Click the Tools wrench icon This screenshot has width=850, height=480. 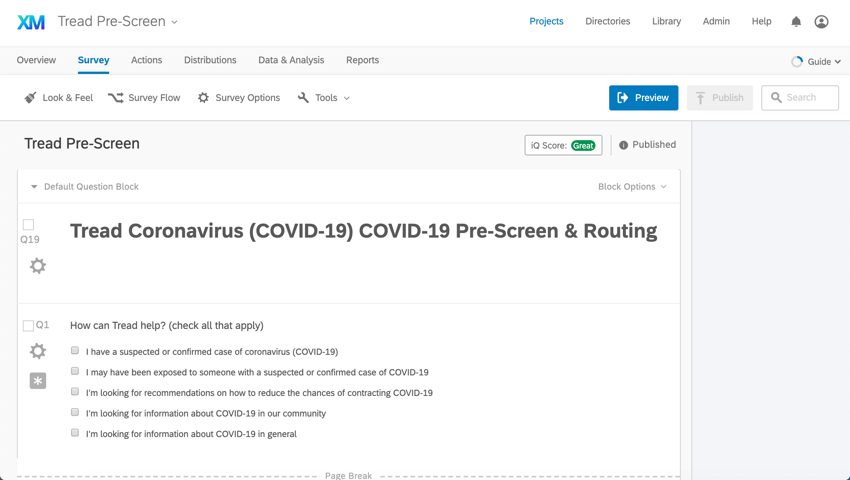(304, 98)
